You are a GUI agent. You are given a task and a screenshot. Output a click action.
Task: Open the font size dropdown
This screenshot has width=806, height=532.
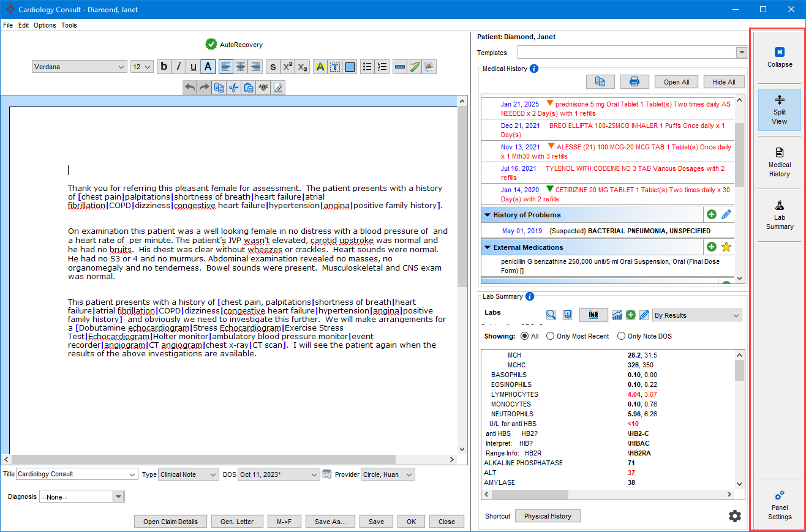[x=141, y=66]
